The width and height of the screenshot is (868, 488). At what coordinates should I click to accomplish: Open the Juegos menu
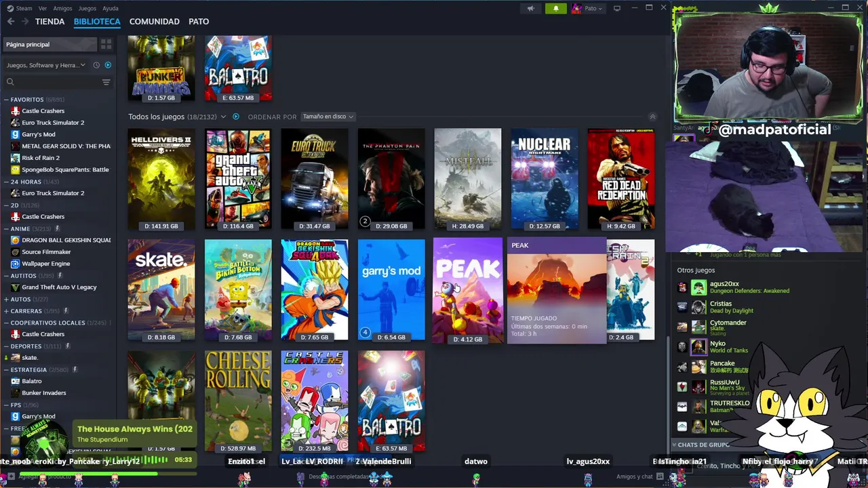[x=87, y=8]
